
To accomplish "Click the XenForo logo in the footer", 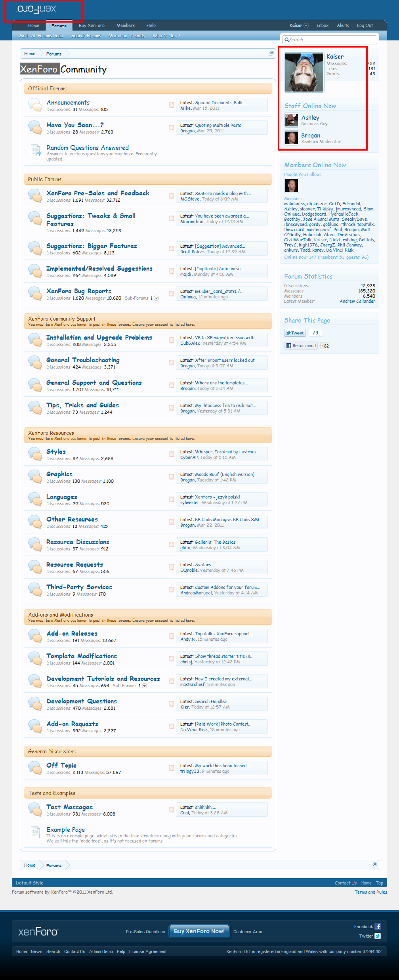I will click(x=38, y=932).
